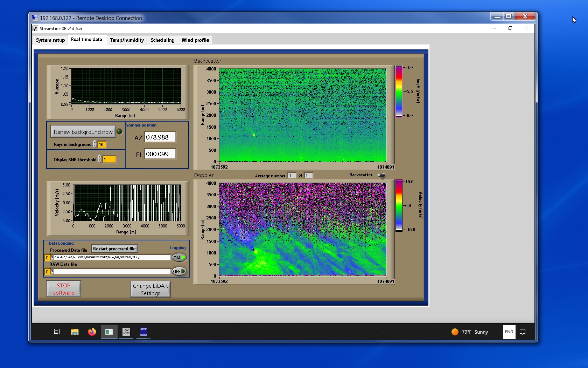Open the Scan sched taskbar app
Image resolution: width=588 pixels, height=368 pixels.
click(x=126, y=332)
